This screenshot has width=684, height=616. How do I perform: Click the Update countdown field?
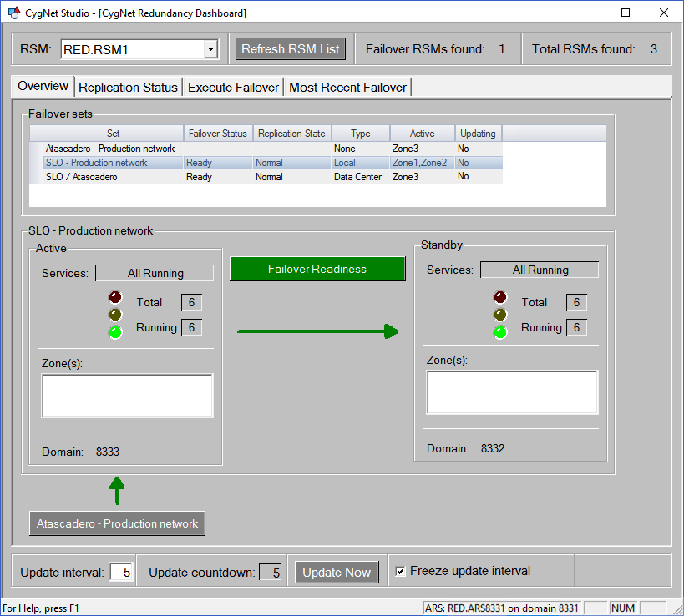271,573
